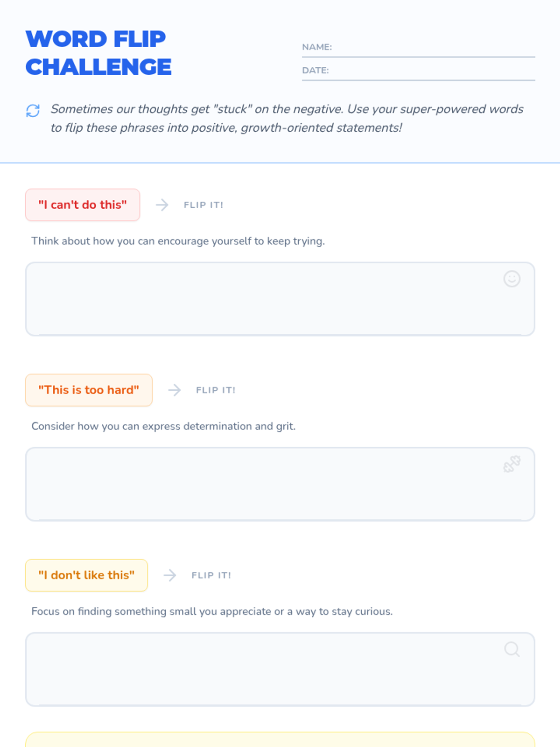560x747 pixels.
Task: Click the magnifying glass icon in third answer box
Action: (511, 649)
